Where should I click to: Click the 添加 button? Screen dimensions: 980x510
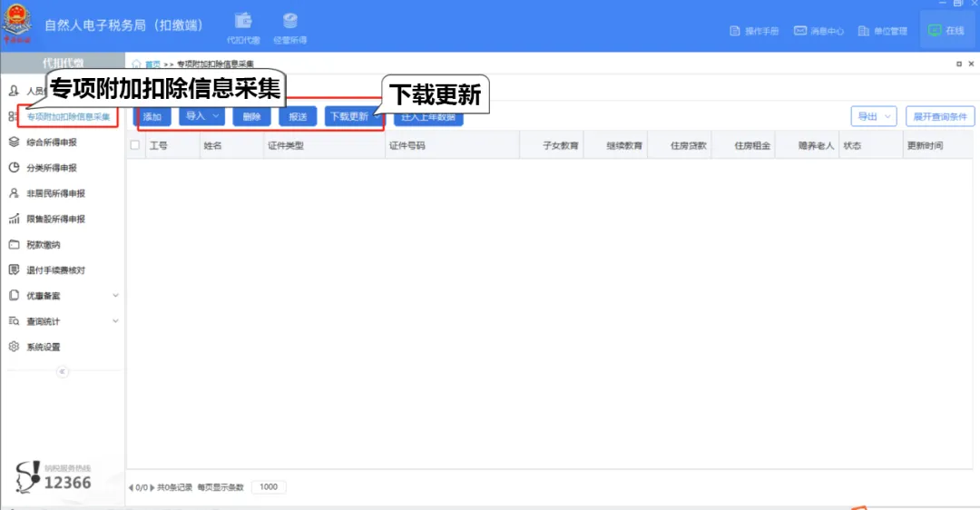[152, 117]
